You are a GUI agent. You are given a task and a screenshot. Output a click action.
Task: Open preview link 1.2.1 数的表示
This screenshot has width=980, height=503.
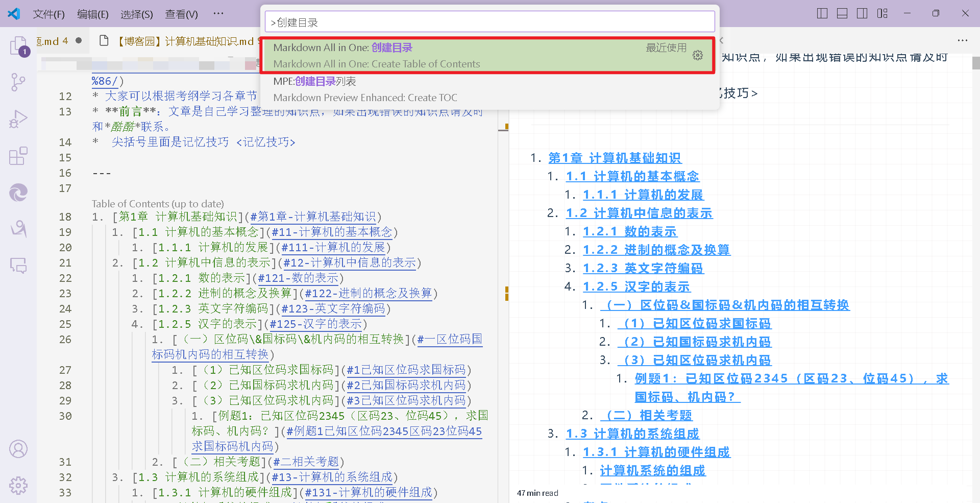(x=630, y=232)
